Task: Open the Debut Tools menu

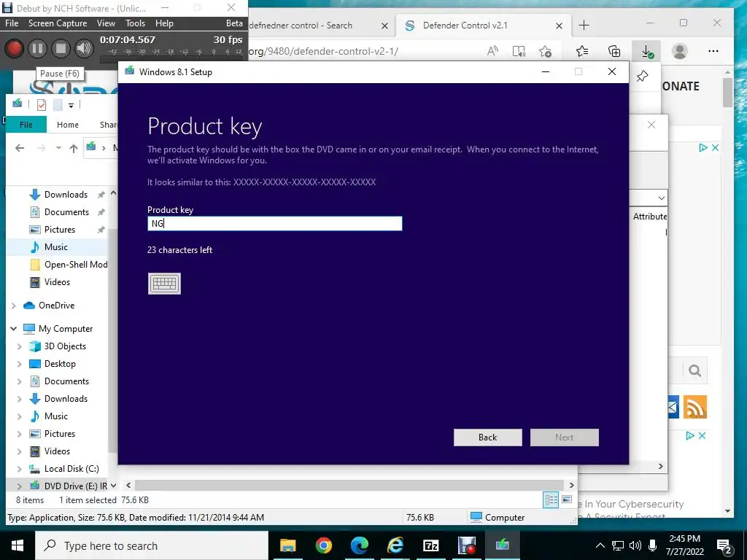Action: coord(135,23)
